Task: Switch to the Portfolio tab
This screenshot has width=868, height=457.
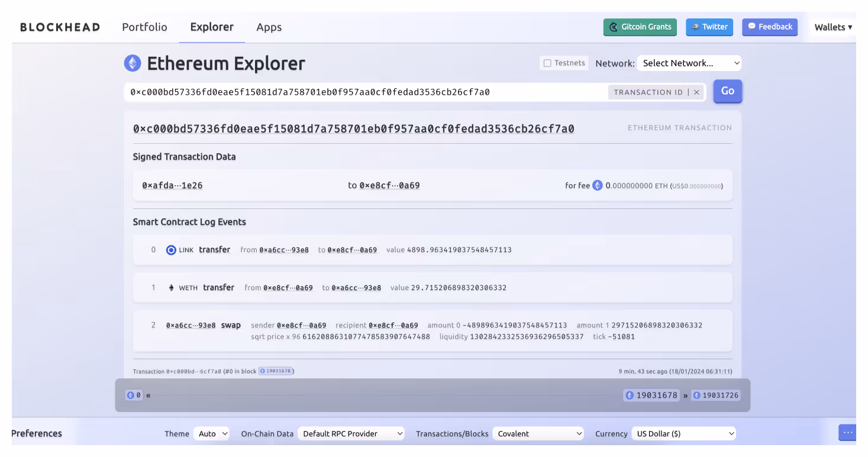Action: coord(144,27)
